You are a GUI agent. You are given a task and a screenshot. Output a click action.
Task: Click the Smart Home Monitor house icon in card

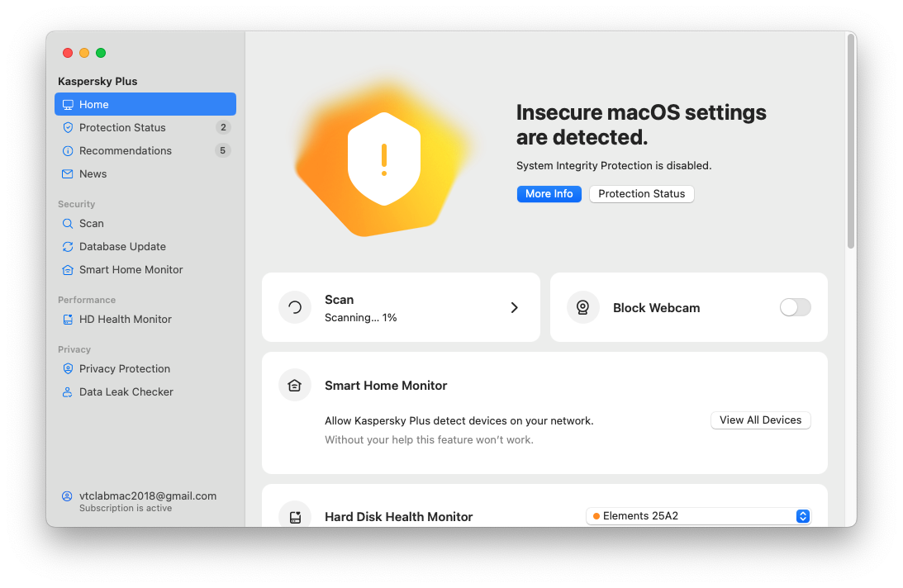pyautogui.click(x=295, y=386)
